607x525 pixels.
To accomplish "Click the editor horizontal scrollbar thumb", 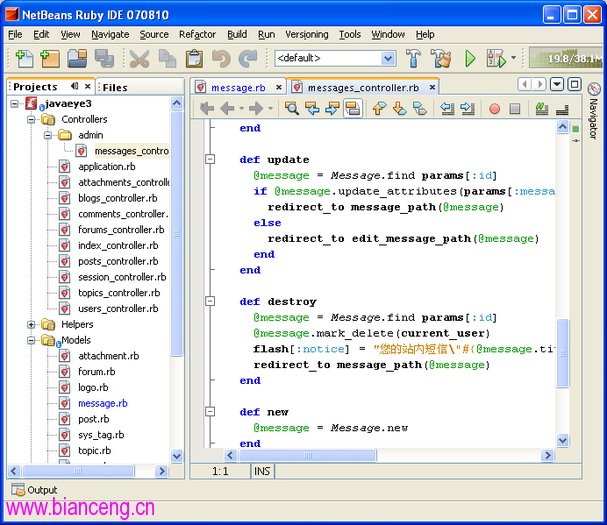I will coord(308,455).
